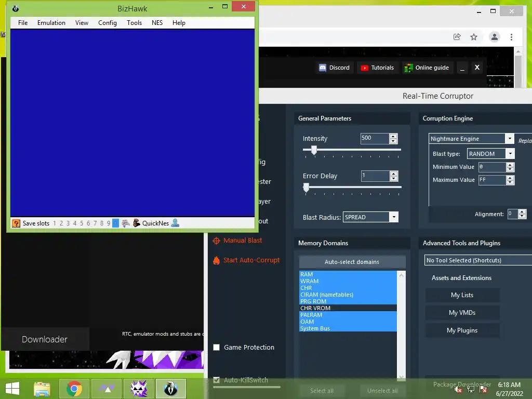The height and width of the screenshot is (399, 532).
Task: Click the browser share icon
Action: (457, 37)
